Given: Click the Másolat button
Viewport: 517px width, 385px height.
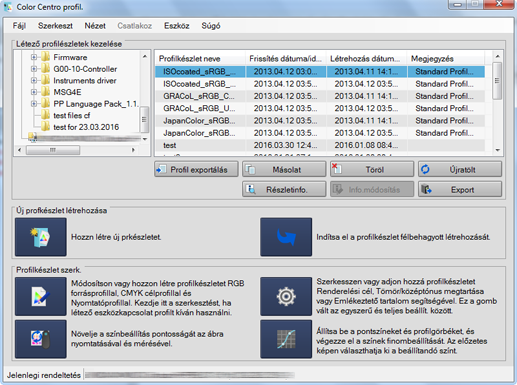Looking at the screenshot, I should tap(284, 169).
